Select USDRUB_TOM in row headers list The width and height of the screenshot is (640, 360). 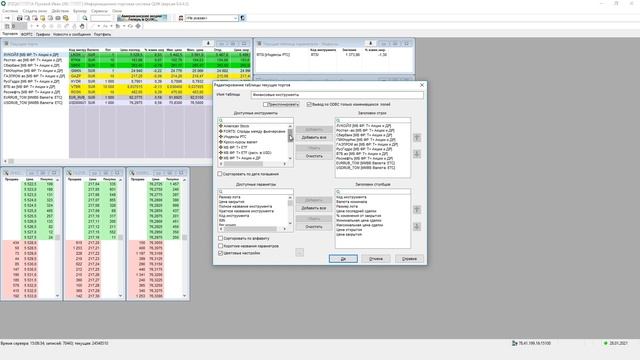[366, 168]
